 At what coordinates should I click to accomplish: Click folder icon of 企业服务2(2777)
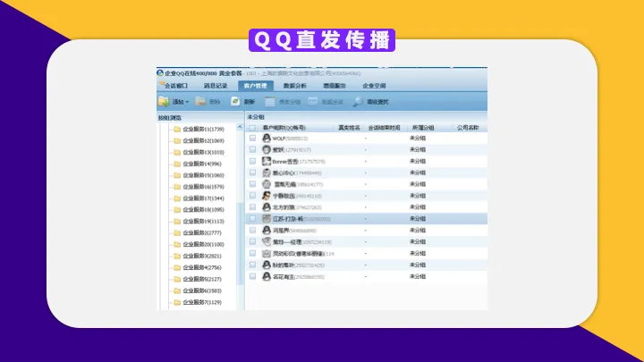pyautogui.click(x=177, y=232)
